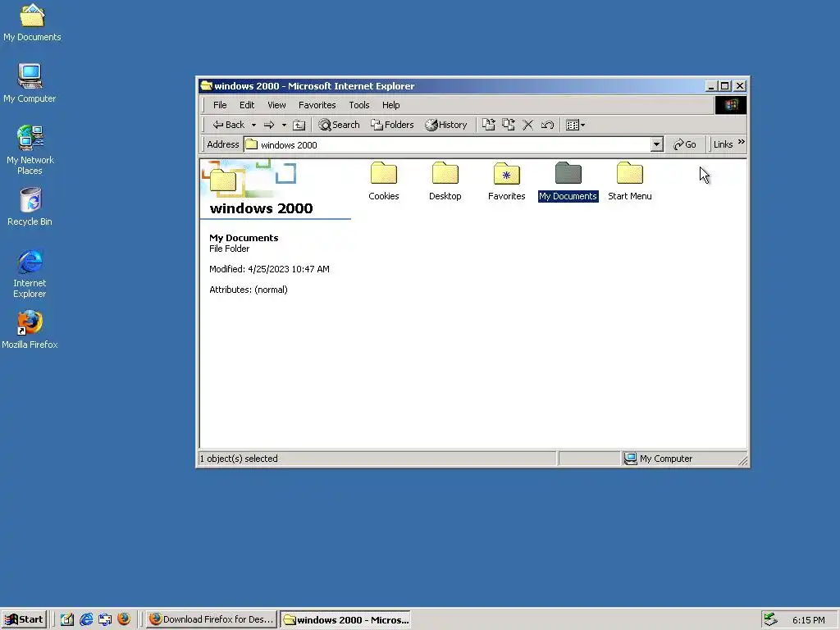The width and height of the screenshot is (840, 630).
Task: Select the Start Menu folder
Action: [x=630, y=181]
